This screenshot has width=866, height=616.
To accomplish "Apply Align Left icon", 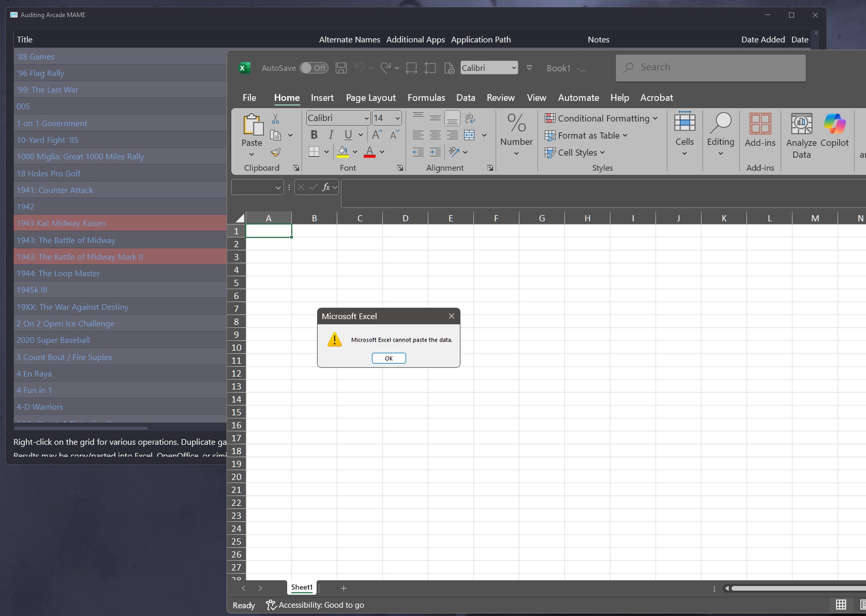I will (x=418, y=135).
